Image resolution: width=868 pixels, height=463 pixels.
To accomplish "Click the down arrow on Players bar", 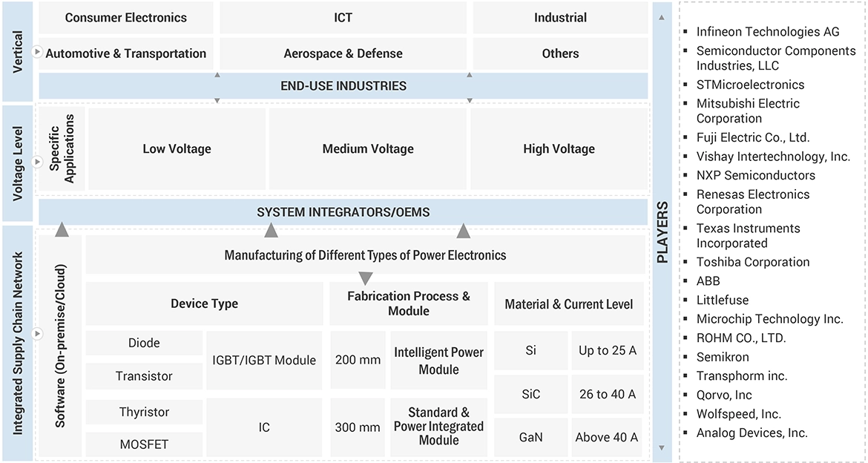I will pos(662,448).
